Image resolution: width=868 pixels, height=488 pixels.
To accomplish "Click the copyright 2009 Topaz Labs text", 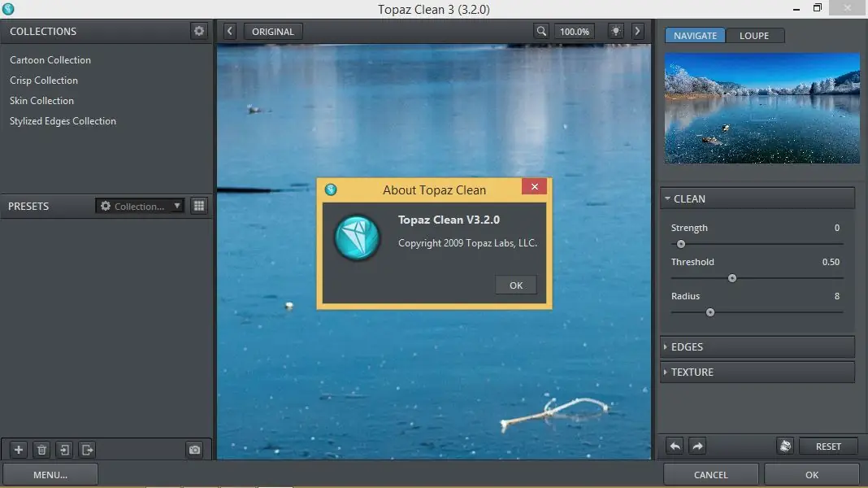I will coord(468,243).
